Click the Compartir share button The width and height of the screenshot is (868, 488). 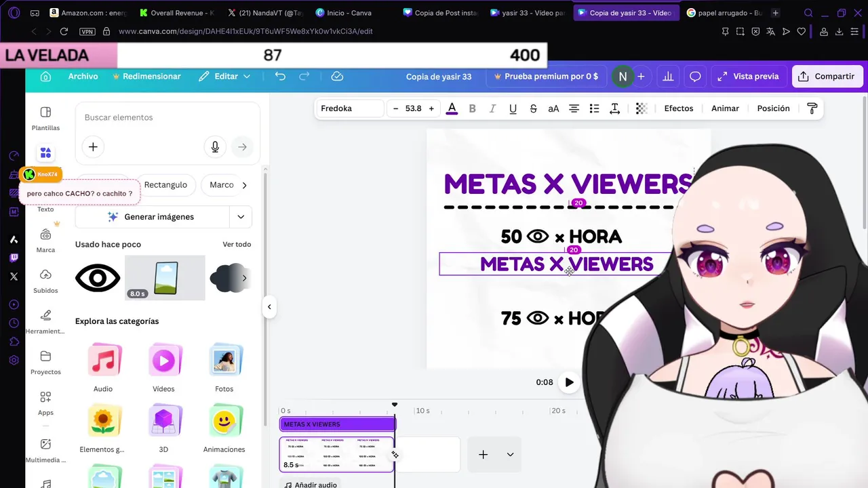[x=827, y=77]
